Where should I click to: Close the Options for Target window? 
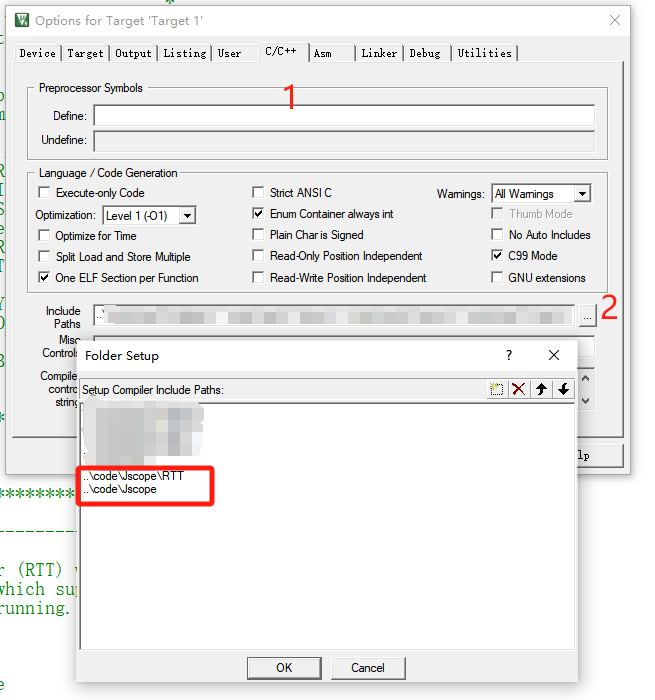pyautogui.click(x=615, y=20)
